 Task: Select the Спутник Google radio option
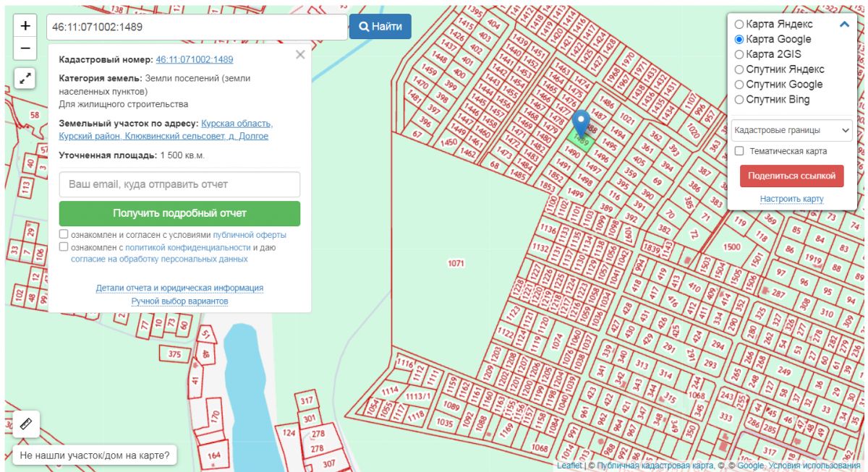739,85
